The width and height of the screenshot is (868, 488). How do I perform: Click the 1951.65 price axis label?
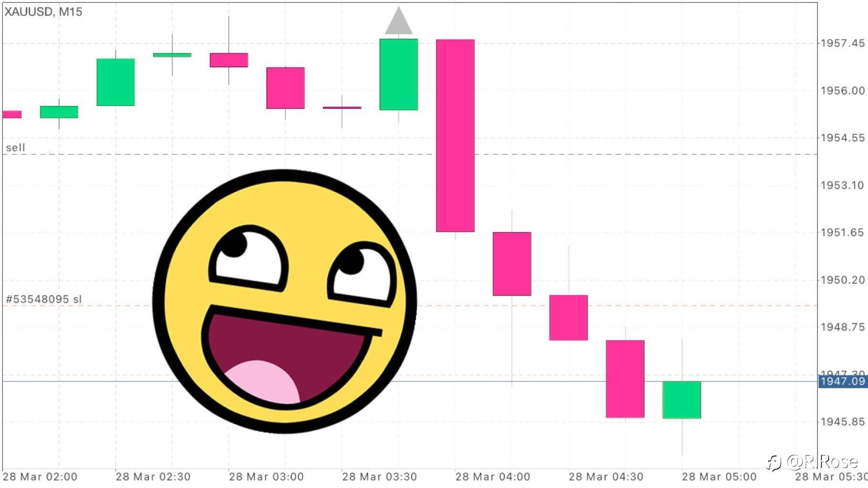843,233
